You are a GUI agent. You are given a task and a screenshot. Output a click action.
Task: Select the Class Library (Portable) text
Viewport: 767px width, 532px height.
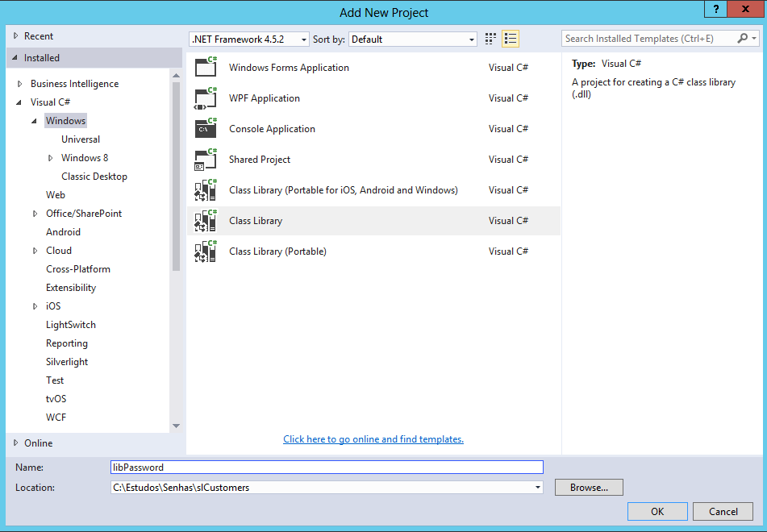tap(277, 251)
